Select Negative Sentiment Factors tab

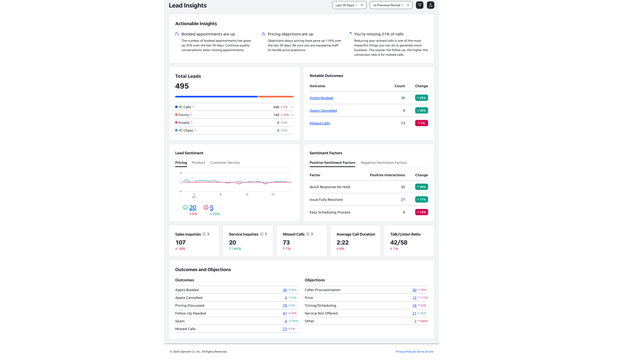[384, 163]
